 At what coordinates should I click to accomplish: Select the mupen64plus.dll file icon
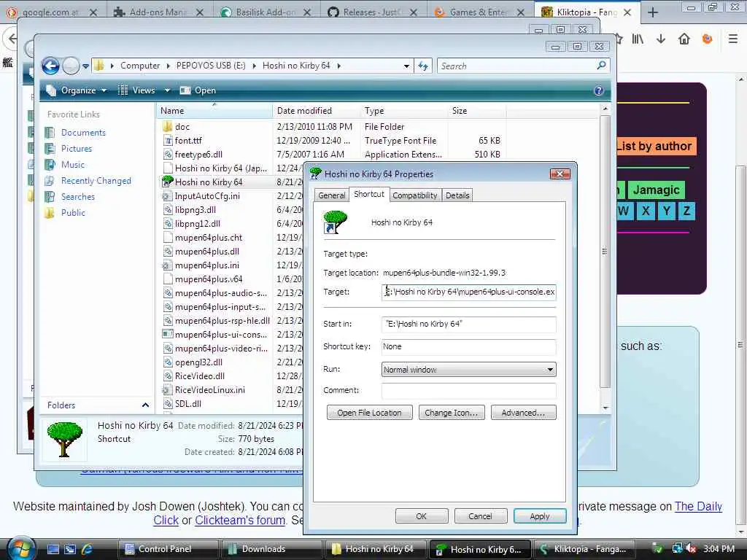pyautogui.click(x=167, y=252)
